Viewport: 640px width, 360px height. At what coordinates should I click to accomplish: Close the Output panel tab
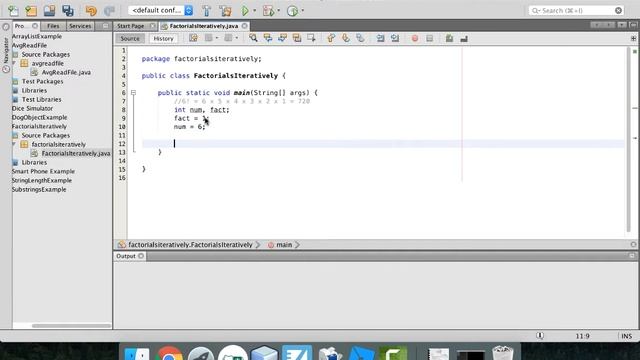pyautogui.click(x=141, y=256)
